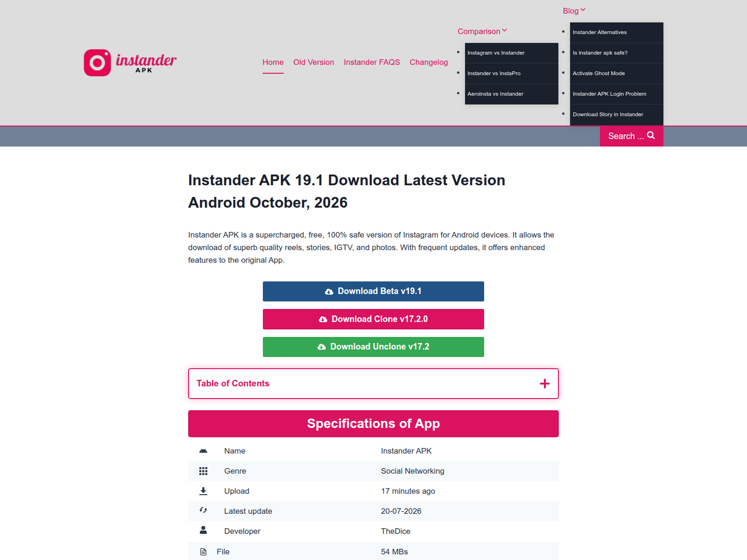Click the Developer label
Screen dimensions: 747x560
coord(242,531)
